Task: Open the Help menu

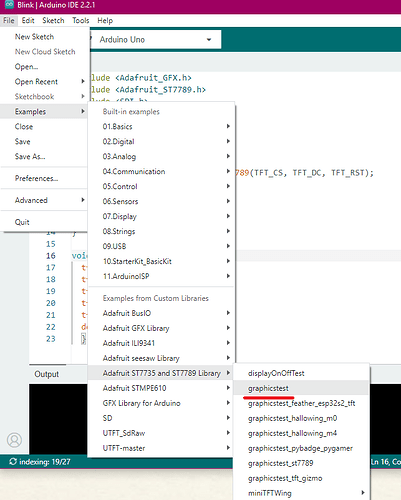Action: coord(105,21)
